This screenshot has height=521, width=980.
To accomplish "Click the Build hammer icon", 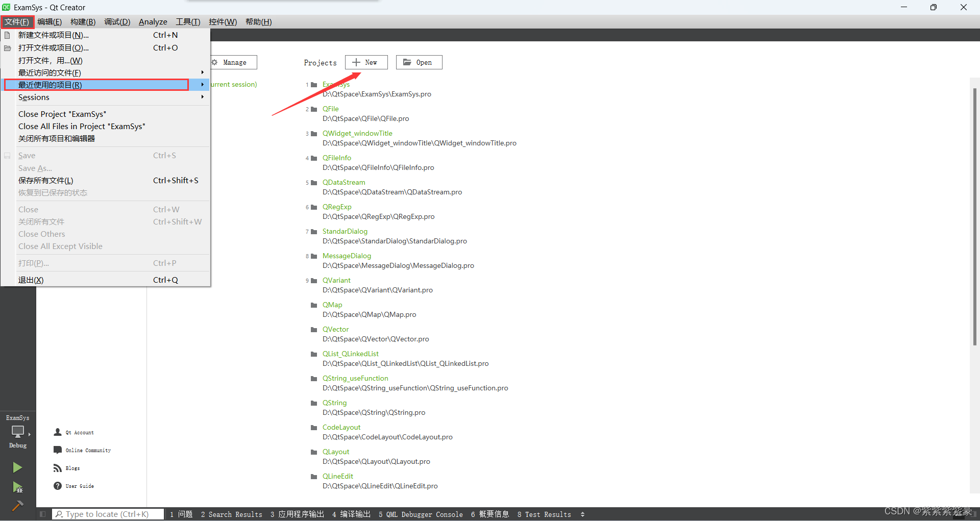I will (x=17, y=506).
